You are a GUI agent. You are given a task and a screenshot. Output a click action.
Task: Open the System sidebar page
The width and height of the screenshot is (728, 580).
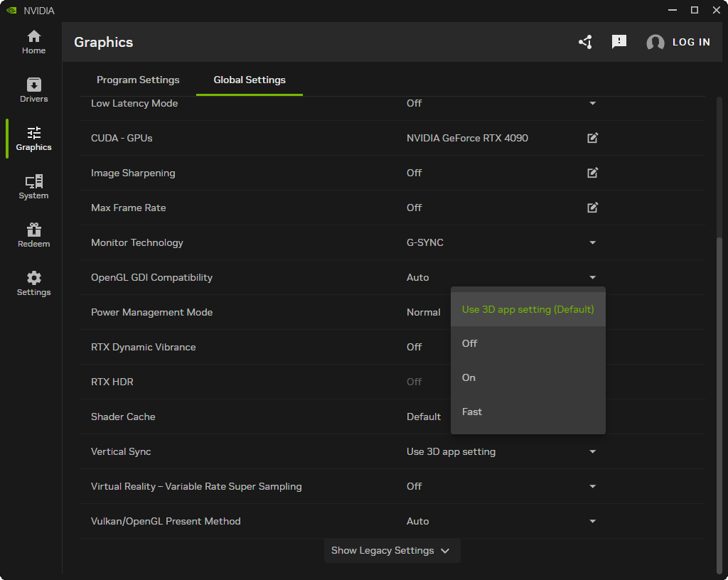click(x=33, y=186)
